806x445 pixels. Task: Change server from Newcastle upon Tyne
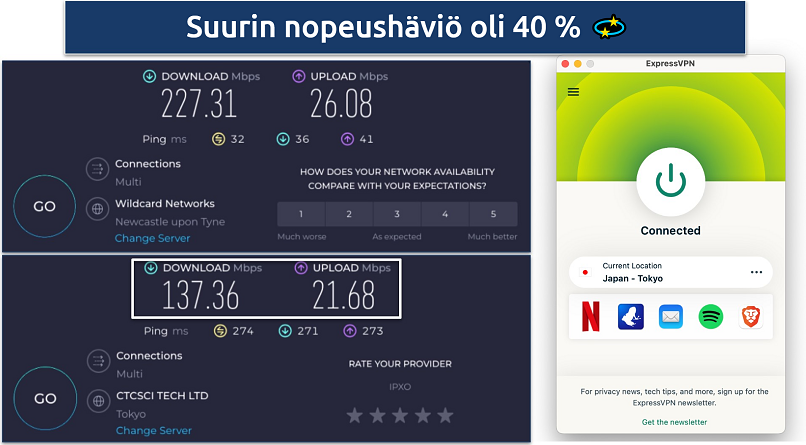pos(152,238)
